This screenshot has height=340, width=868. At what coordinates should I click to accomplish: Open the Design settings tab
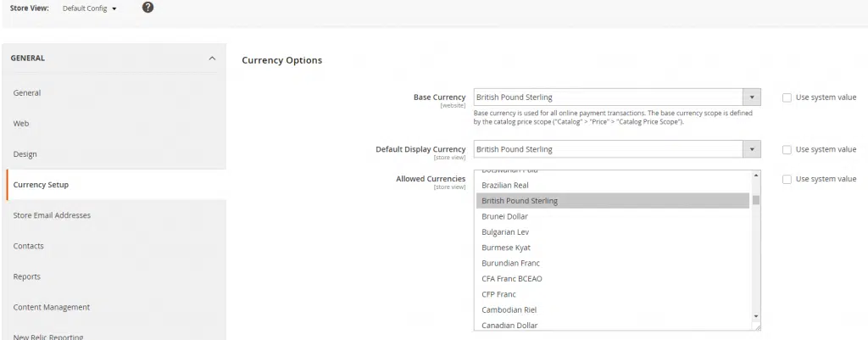tap(115, 154)
